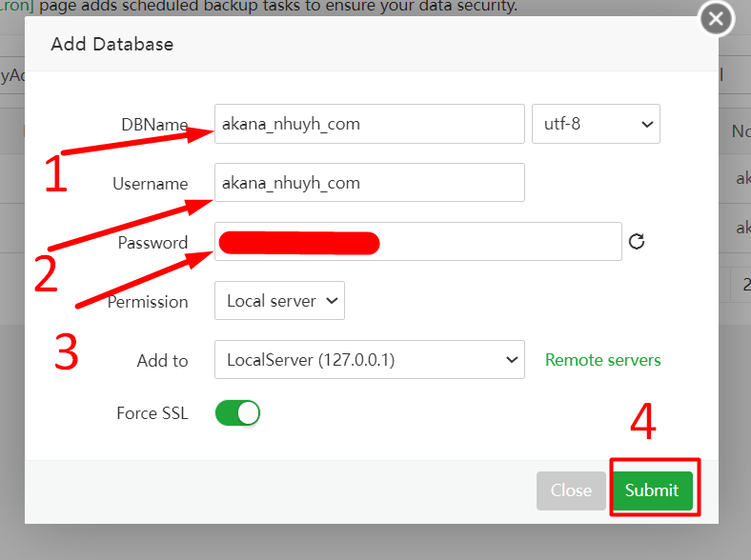This screenshot has height=560, width=751.
Task: Expand the Add to LocalServer dropdown
Action: (x=369, y=359)
